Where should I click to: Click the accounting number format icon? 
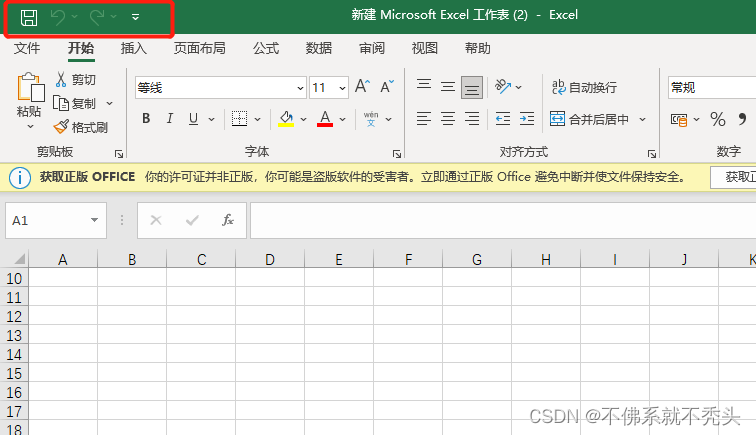[679, 119]
